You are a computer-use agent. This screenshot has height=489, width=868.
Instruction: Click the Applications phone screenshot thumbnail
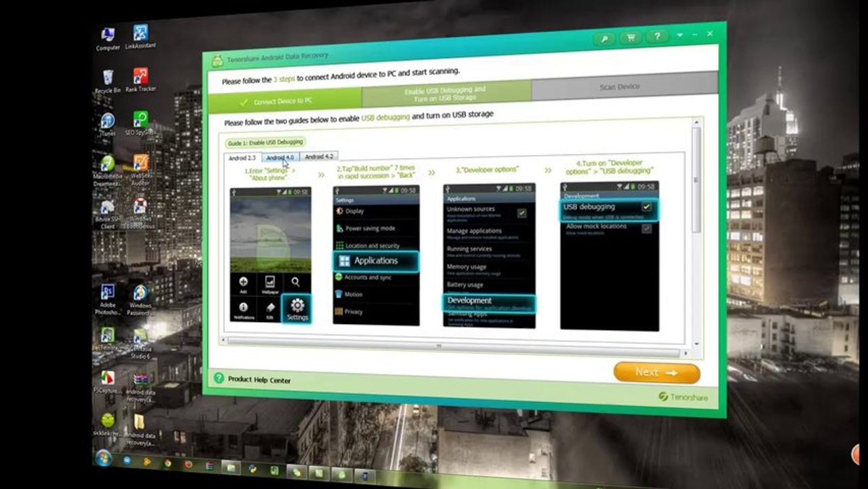point(375,255)
